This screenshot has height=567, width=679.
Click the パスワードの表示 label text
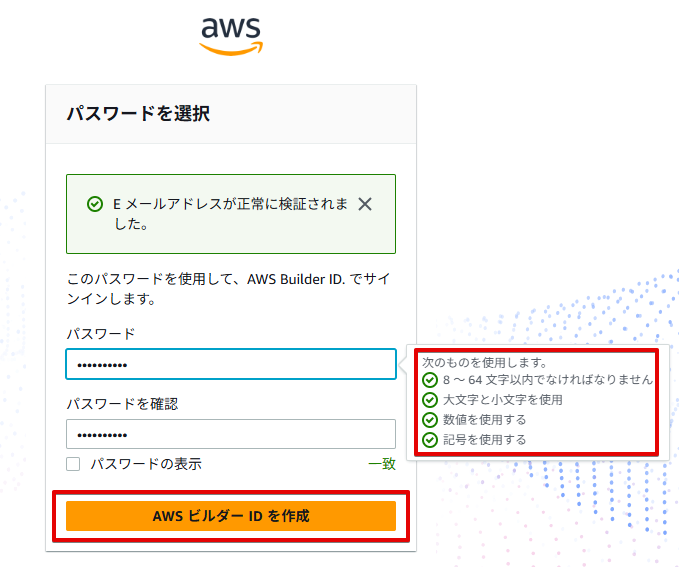click(146, 464)
